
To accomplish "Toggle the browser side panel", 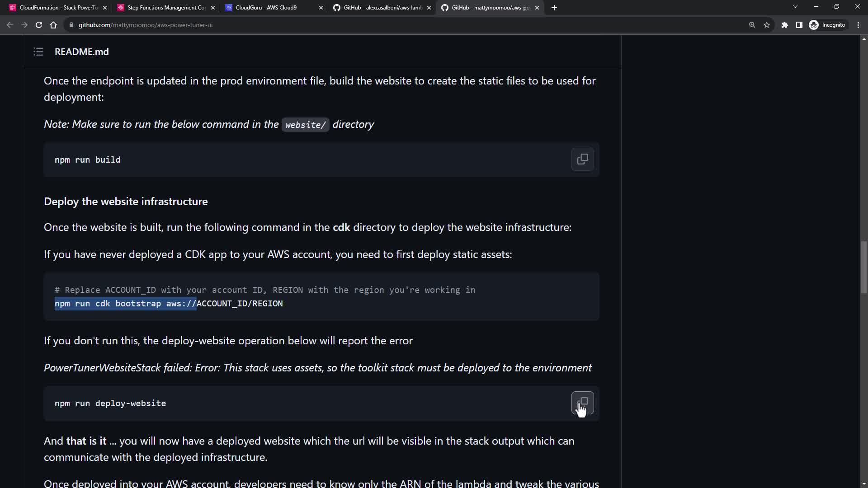I will (799, 25).
